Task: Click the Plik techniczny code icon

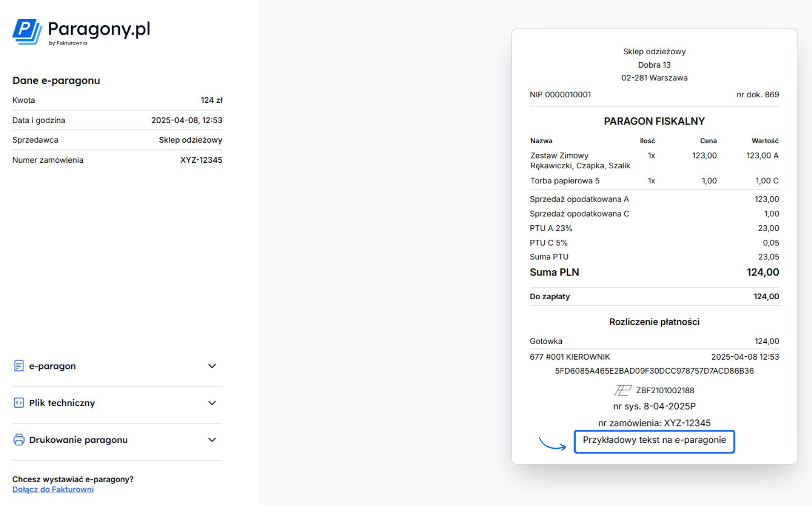Action: (x=19, y=403)
